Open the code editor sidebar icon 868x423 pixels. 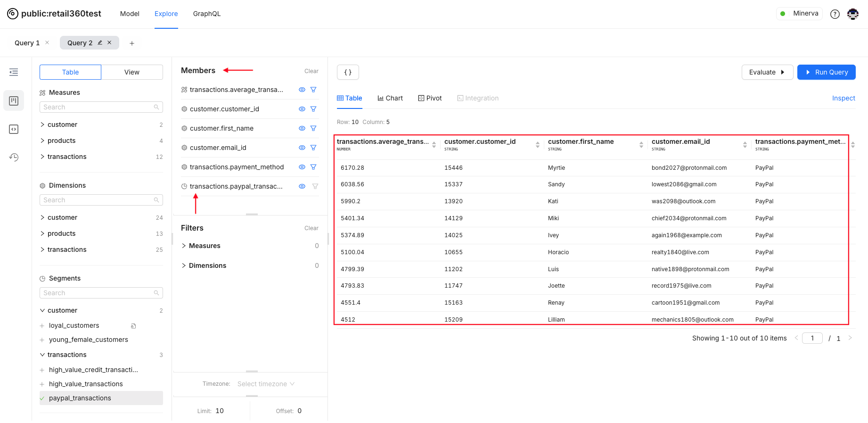(14, 129)
